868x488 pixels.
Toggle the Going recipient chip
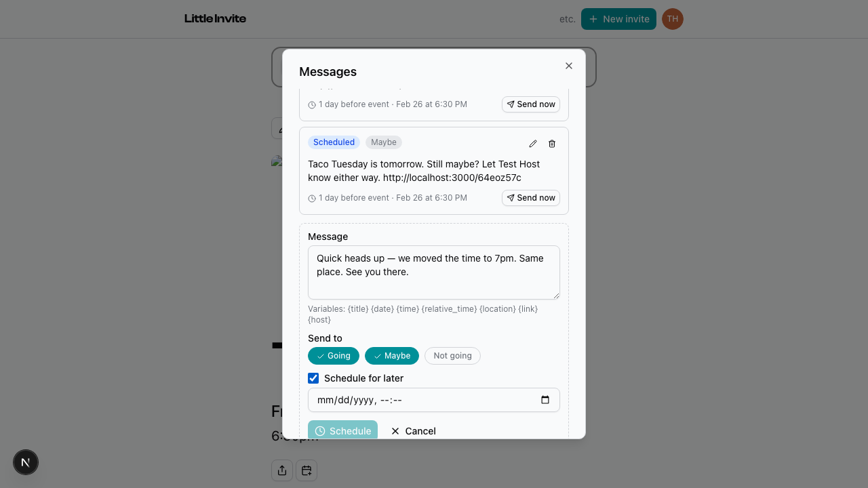(334, 356)
